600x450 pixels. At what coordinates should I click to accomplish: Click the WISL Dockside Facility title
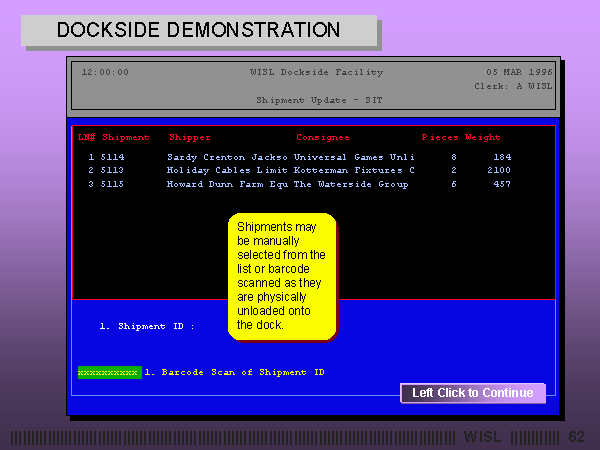point(316,72)
